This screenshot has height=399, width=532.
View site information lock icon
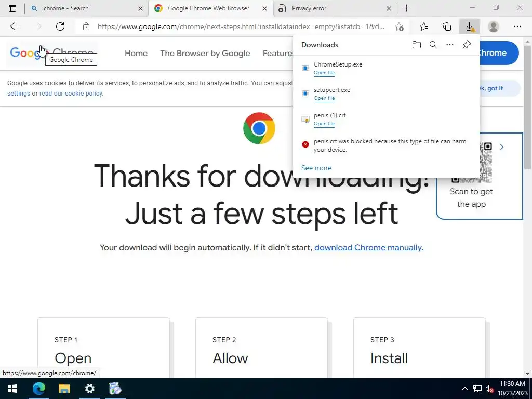click(x=86, y=26)
